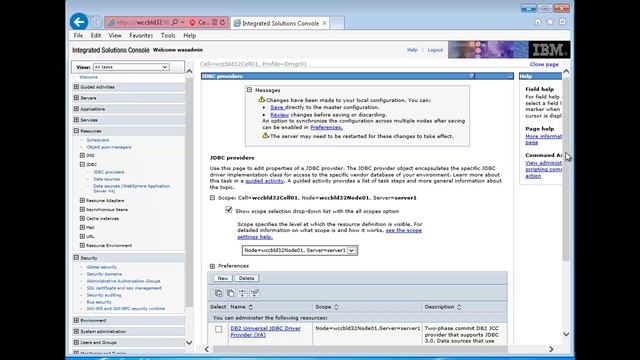
Task: Expand Servers in navigation tree
Action: [76, 98]
